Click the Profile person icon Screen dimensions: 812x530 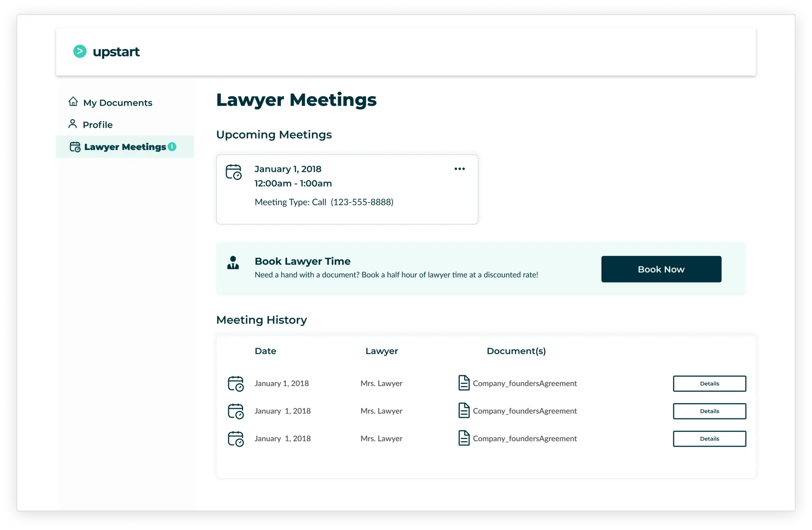pyautogui.click(x=73, y=124)
